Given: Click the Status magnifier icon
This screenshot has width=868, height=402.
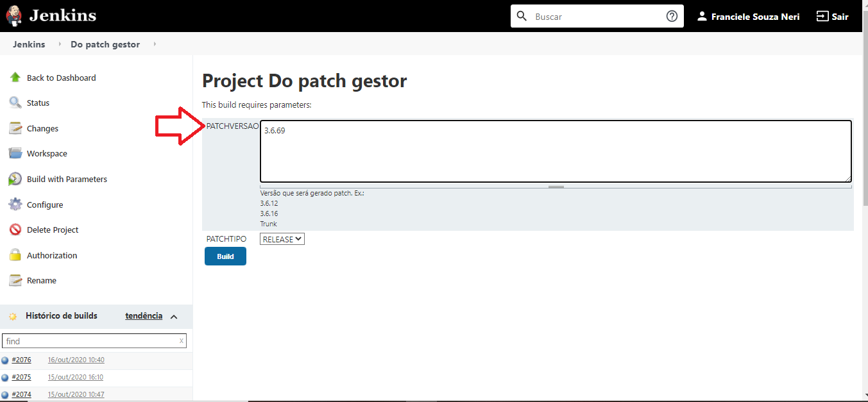Looking at the screenshot, I should [x=15, y=103].
